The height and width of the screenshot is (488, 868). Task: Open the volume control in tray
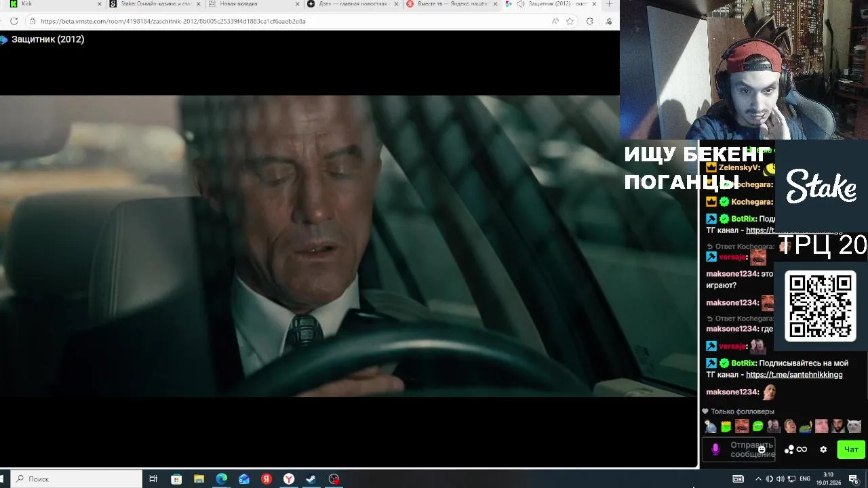click(781, 479)
